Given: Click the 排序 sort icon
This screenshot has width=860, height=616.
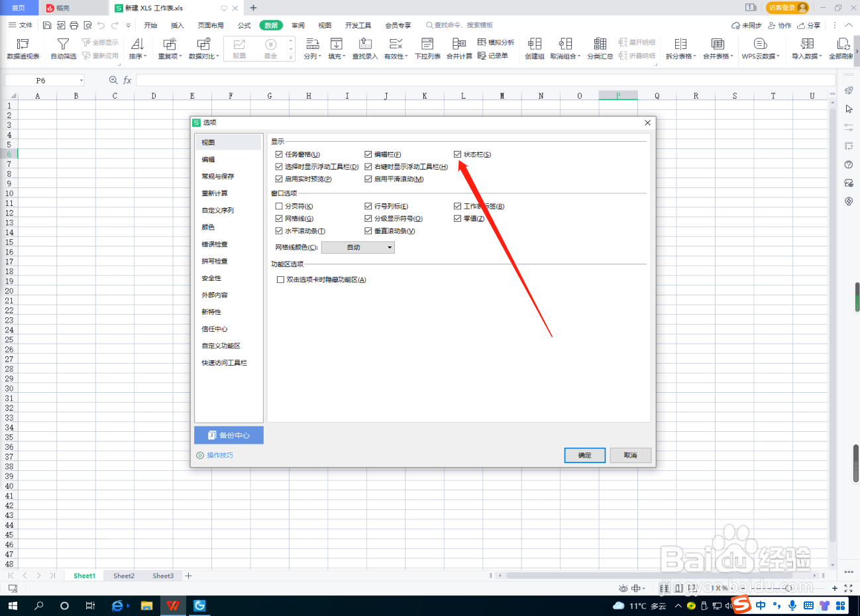Looking at the screenshot, I should [136, 44].
